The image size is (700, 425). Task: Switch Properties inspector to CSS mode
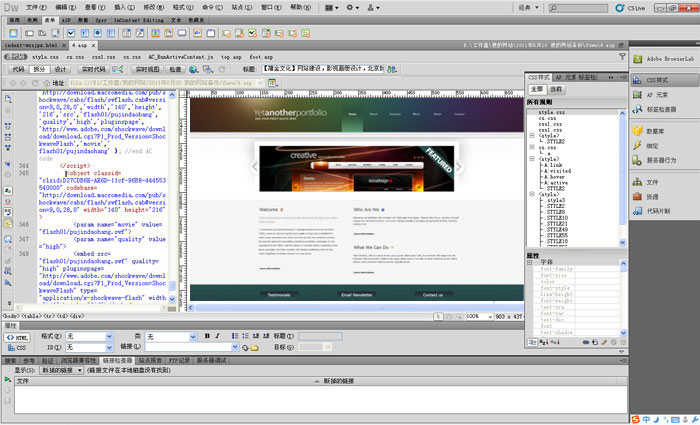(17, 347)
